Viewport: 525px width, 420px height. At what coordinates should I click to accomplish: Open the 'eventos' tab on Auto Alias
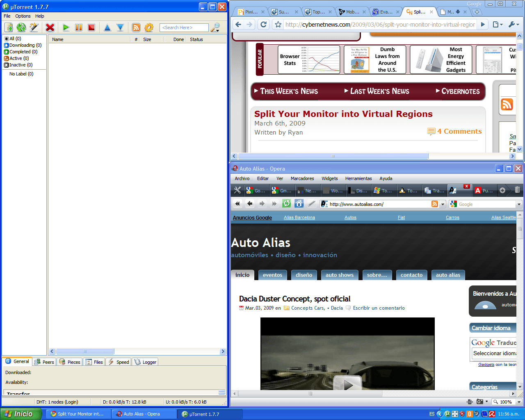pos(272,275)
